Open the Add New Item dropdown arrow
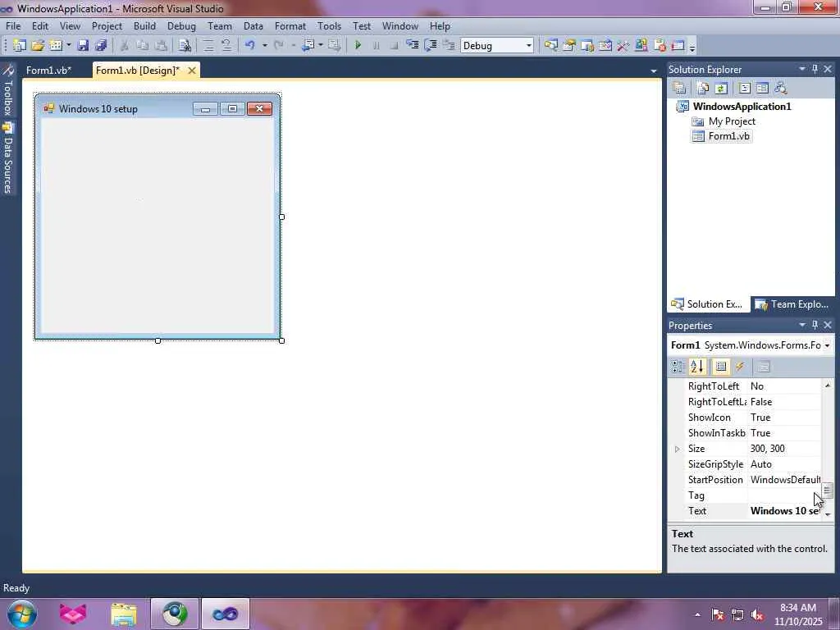 coord(69,46)
